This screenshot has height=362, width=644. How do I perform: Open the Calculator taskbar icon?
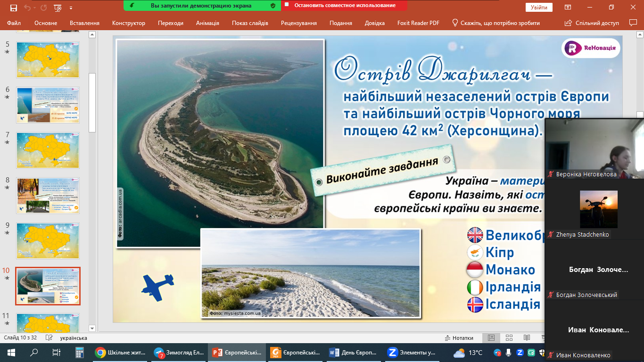tap(79, 353)
